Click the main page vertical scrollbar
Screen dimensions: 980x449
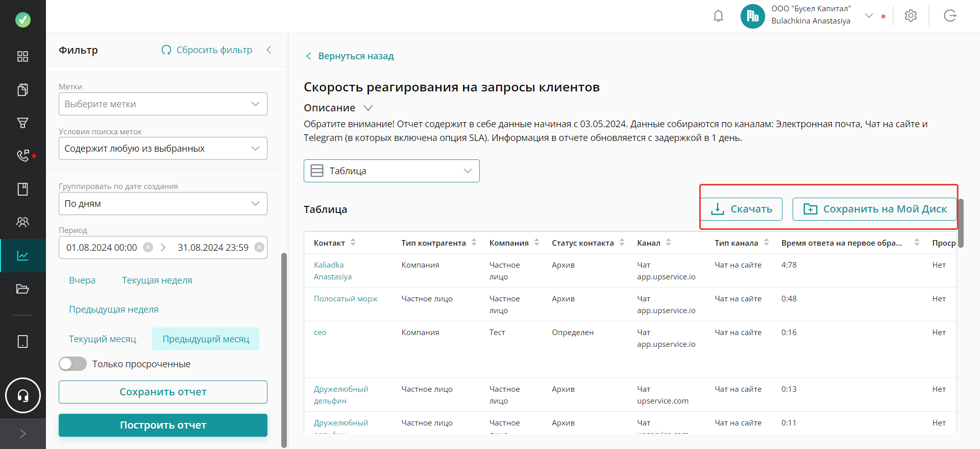[961, 223]
